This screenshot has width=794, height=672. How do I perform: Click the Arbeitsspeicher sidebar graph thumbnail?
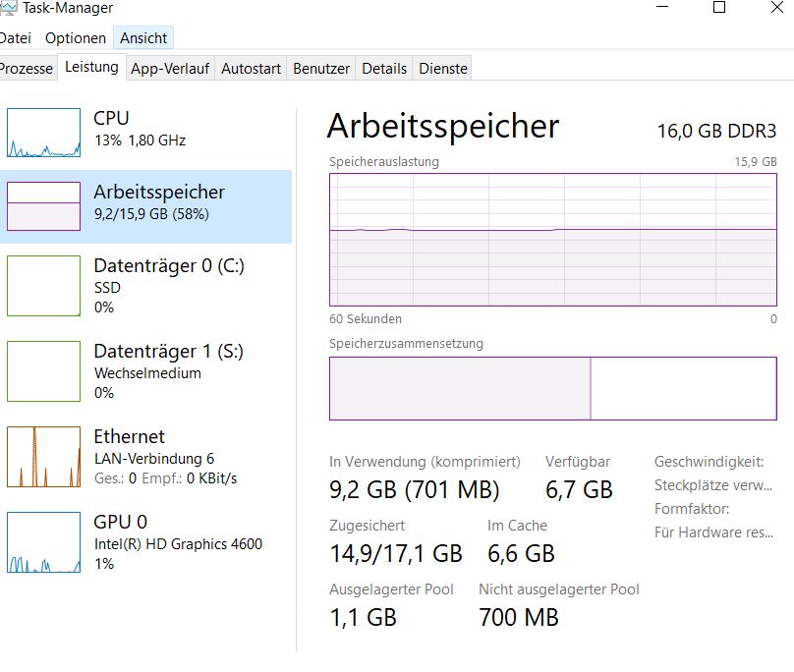coord(44,205)
